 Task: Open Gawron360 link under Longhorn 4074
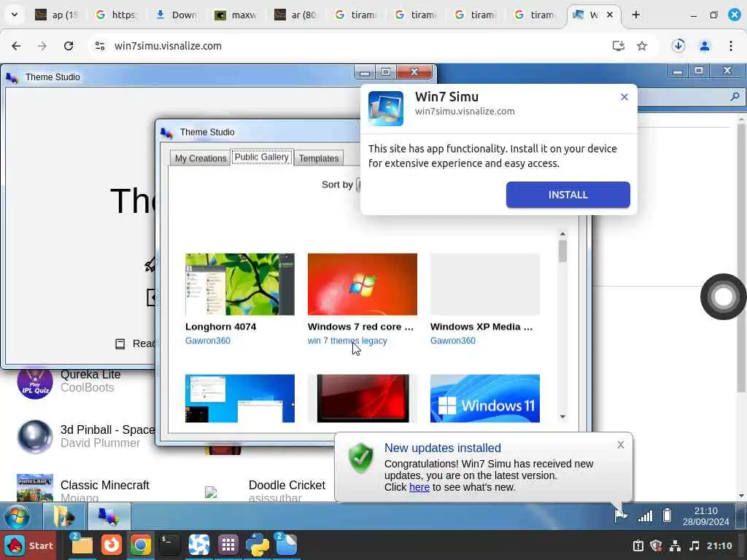click(208, 341)
